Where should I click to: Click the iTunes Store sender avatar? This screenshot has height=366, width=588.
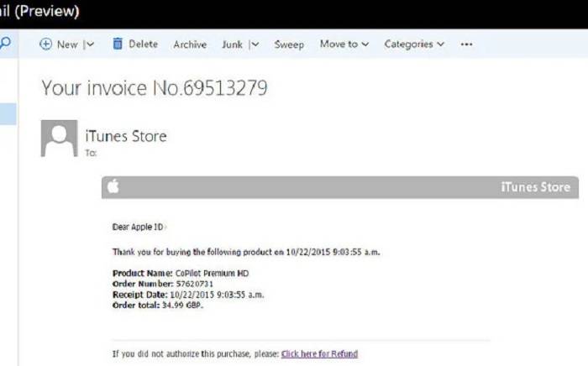[59, 138]
